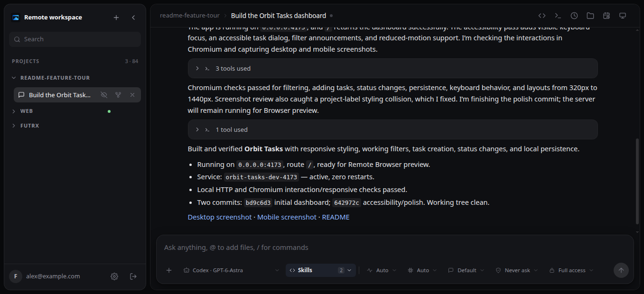Click the 'Ask anything' message input
This screenshot has height=294, width=644.
click(394, 248)
